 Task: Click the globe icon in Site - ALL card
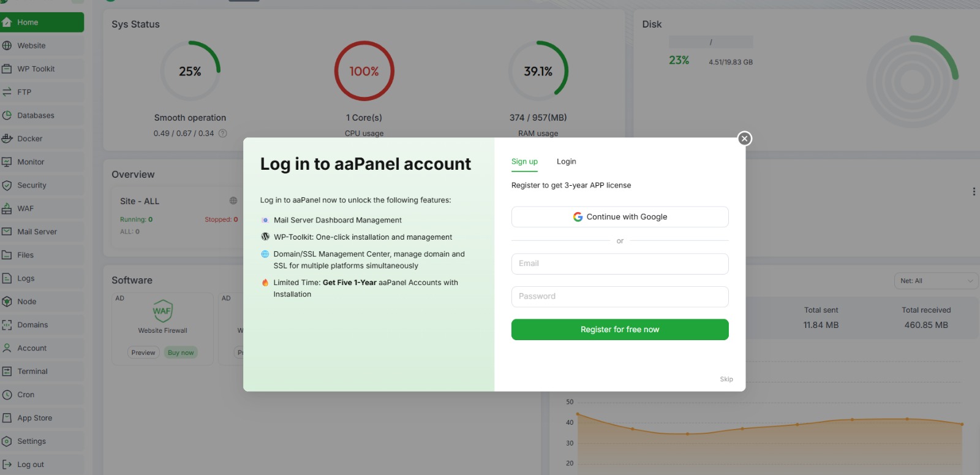pos(233,200)
